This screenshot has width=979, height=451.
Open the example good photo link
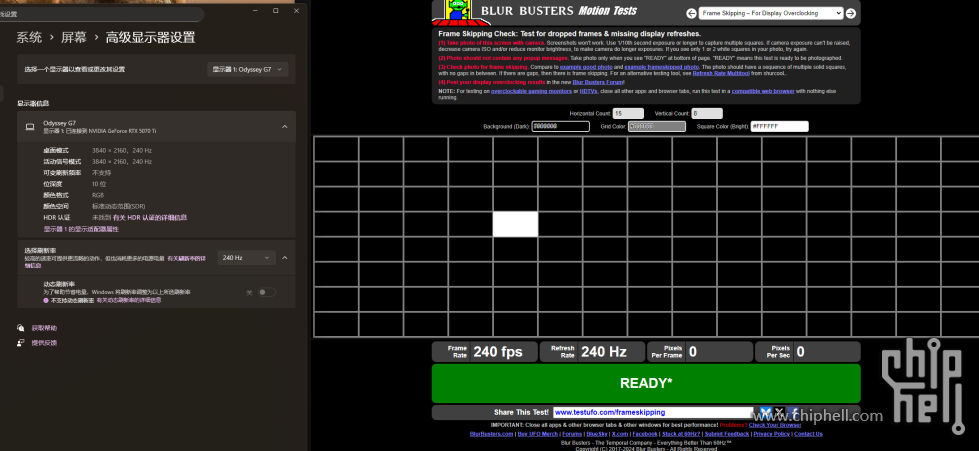tap(586, 66)
